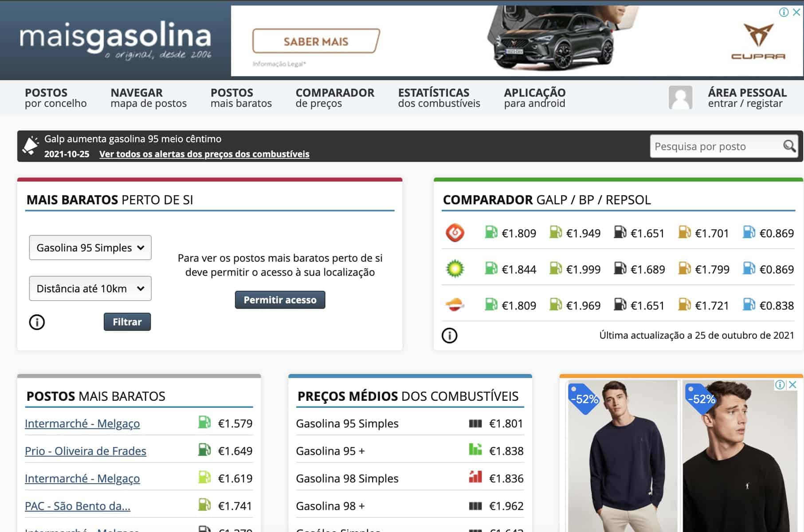804x532 pixels.
Task: Click red chart icon beside Gasolina 98 Simples
Action: 475,477
